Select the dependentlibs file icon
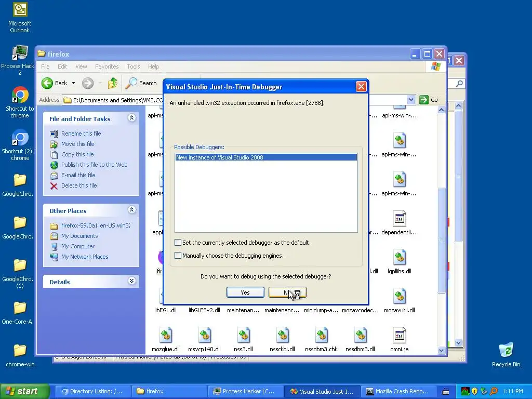Screen dimensions: 532x399 (400, 219)
